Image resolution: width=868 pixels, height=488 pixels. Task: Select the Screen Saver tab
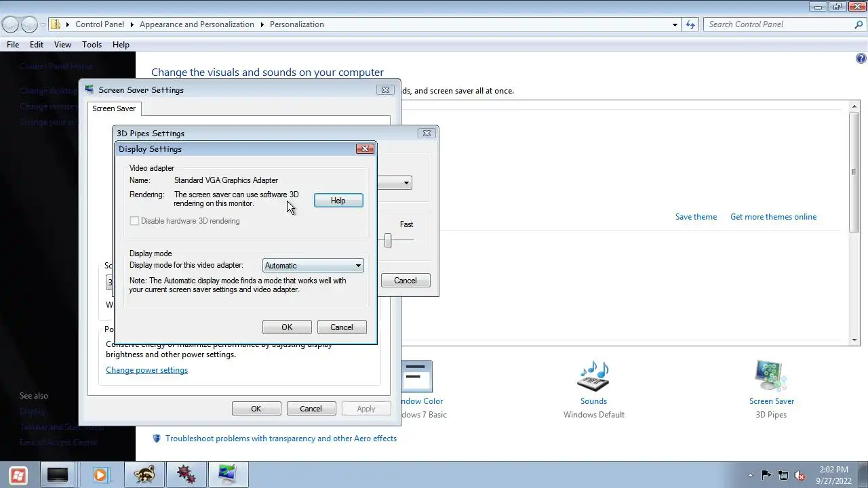tap(114, 108)
